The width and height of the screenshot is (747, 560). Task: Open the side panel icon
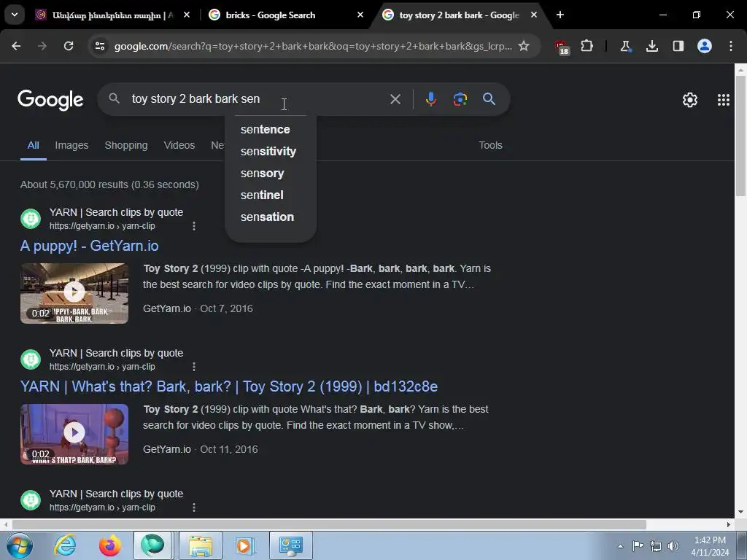coord(678,46)
